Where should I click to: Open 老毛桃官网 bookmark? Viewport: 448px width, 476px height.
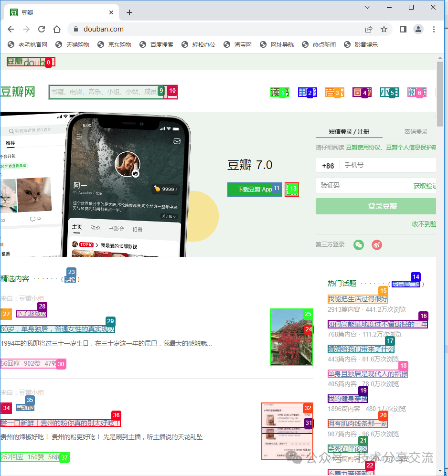point(28,44)
